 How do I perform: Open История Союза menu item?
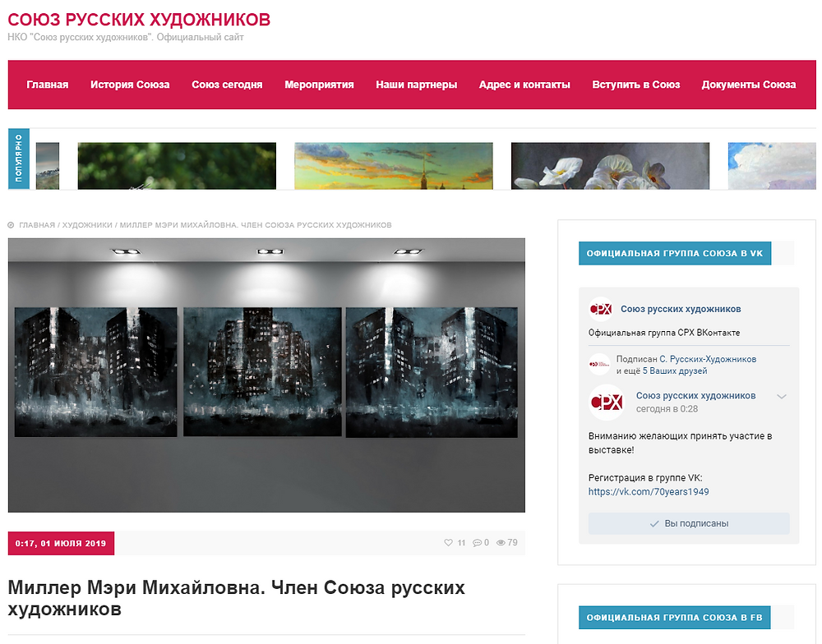pos(130,85)
